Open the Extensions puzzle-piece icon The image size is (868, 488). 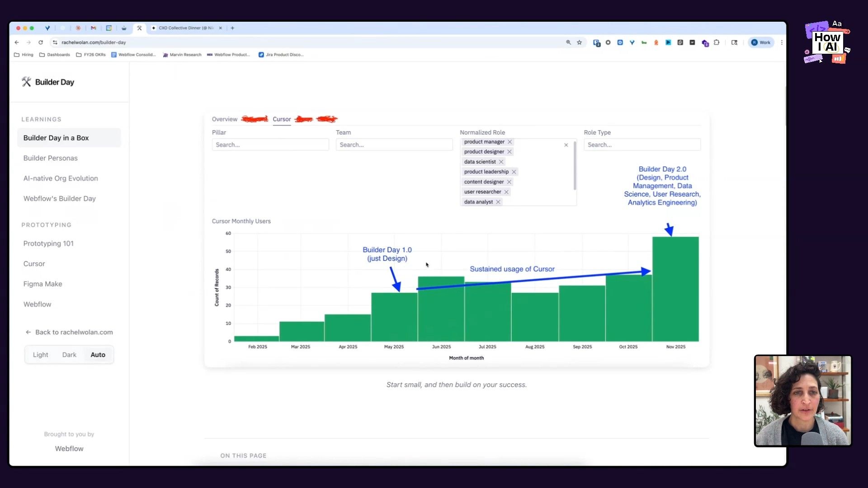point(717,42)
